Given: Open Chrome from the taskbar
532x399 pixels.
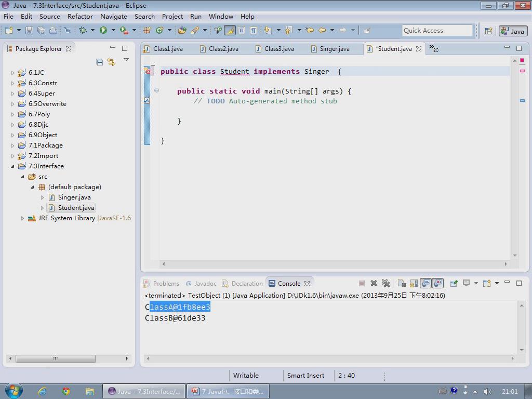Looking at the screenshot, I should pyautogui.click(x=66, y=391).
